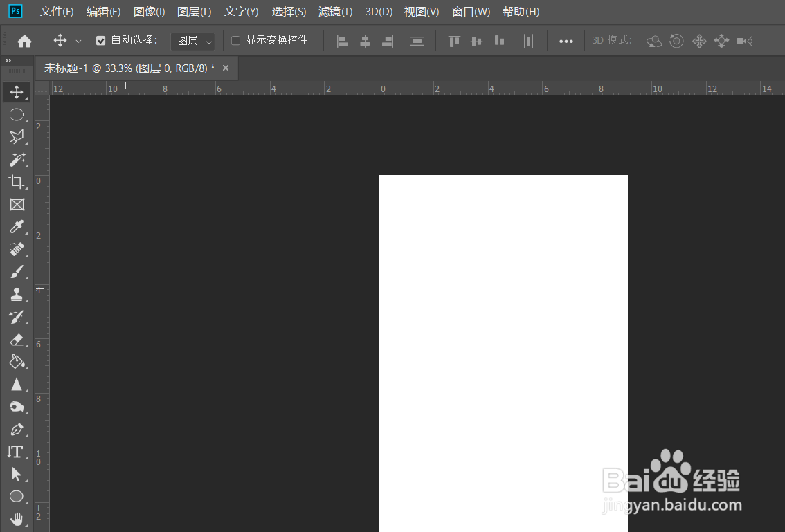This screenshot has width=785, height=532.
Task: Uncheck the 自动选择 checkbox
Action: click(x=100, y=41)
